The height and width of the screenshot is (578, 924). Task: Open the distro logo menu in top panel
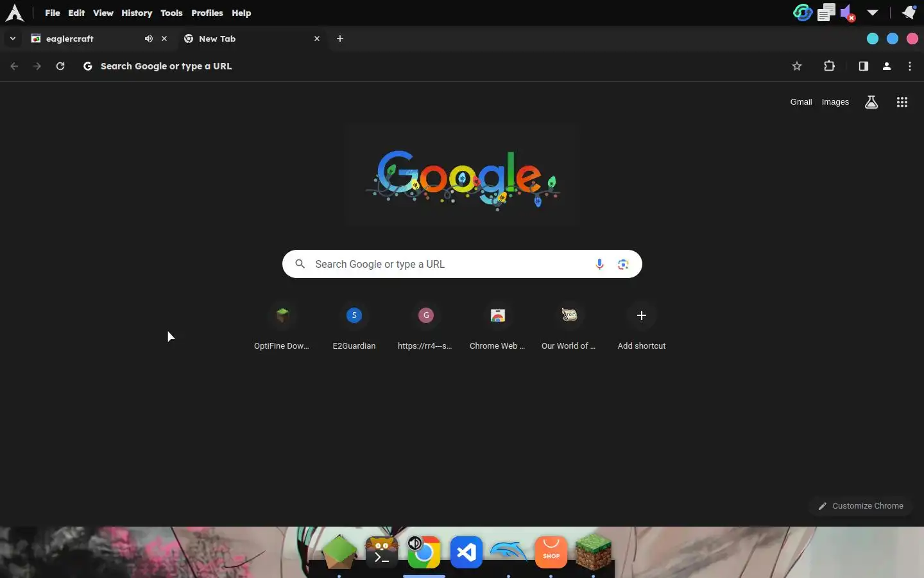tap(14, 13)
